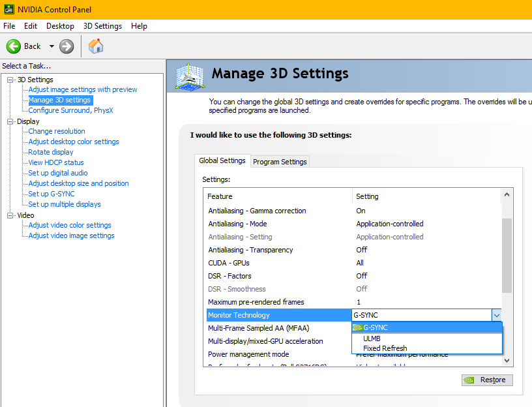Collapse the Video tree node
532x407 pixels.
[10, 215]
